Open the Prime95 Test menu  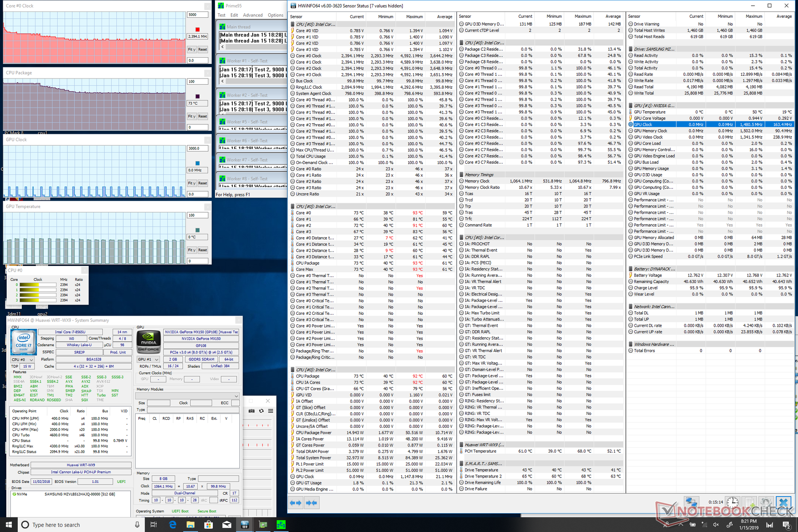(x=221, y=15)
